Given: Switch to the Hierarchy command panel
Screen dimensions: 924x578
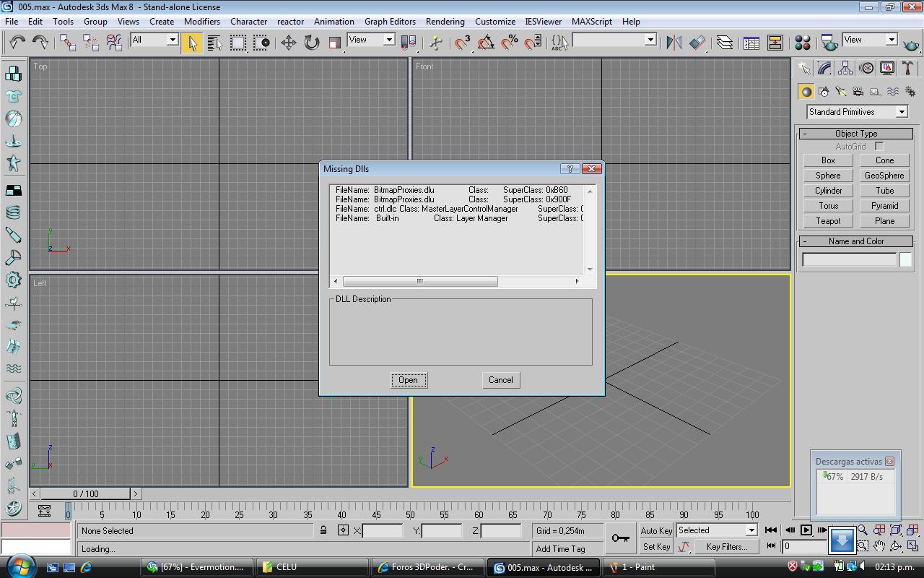Looking at the screenshot, I should (x=845, y=68).
